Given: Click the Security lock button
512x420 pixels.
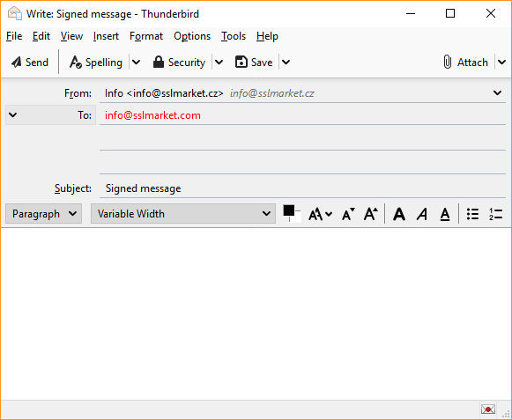Looking at the screenshot, I should click(x=179, y=62).
